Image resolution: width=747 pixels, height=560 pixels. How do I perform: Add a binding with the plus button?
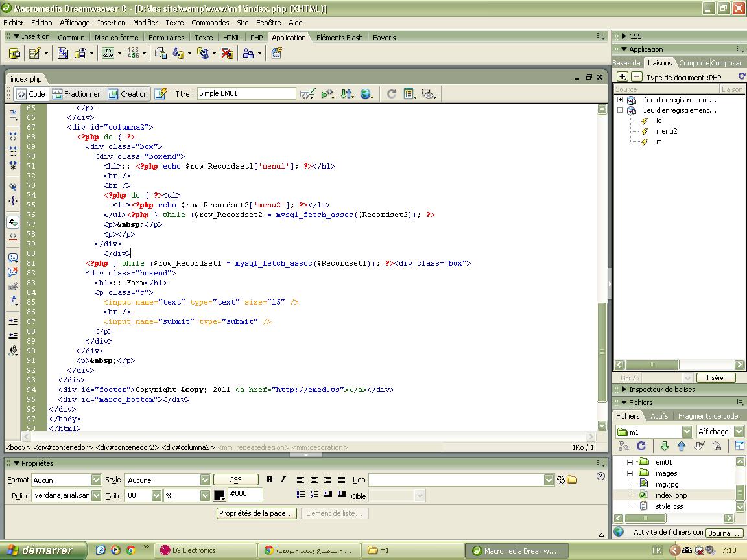[622, 76]
